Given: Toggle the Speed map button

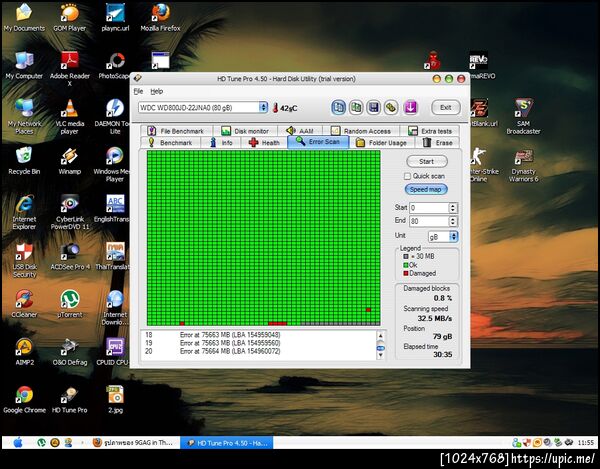Looking at the screenshot, I should pyautogui.click(x=426, y=189).
